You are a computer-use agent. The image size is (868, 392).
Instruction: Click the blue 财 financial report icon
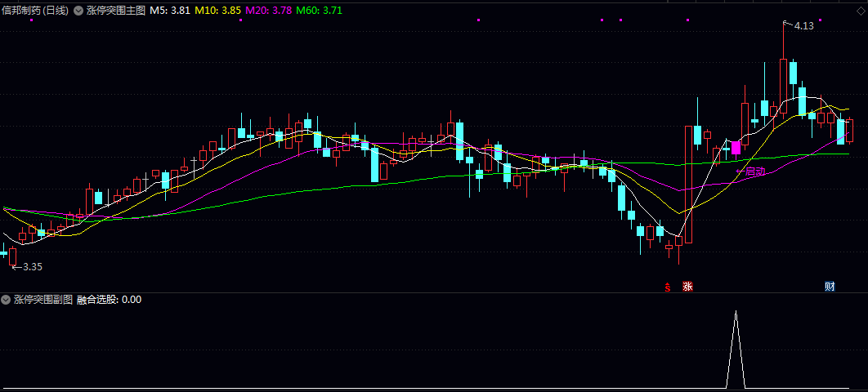coord(830,287)
